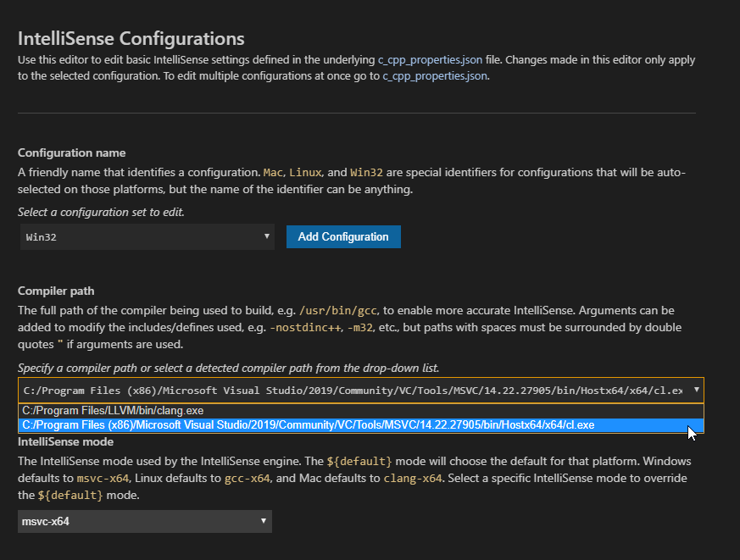Viewport: 740px width, 560px height.
Task: Click the Configuration name section label
Action: coord(72,152)
